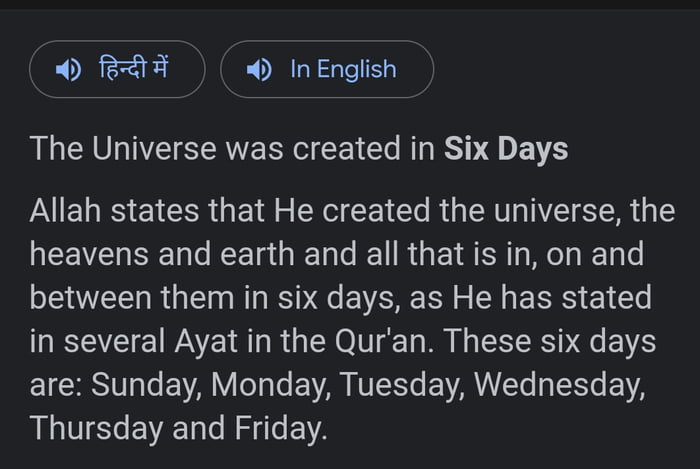
Task: Tap the हिन्दी में audio button label
Action: click(134, 68)
